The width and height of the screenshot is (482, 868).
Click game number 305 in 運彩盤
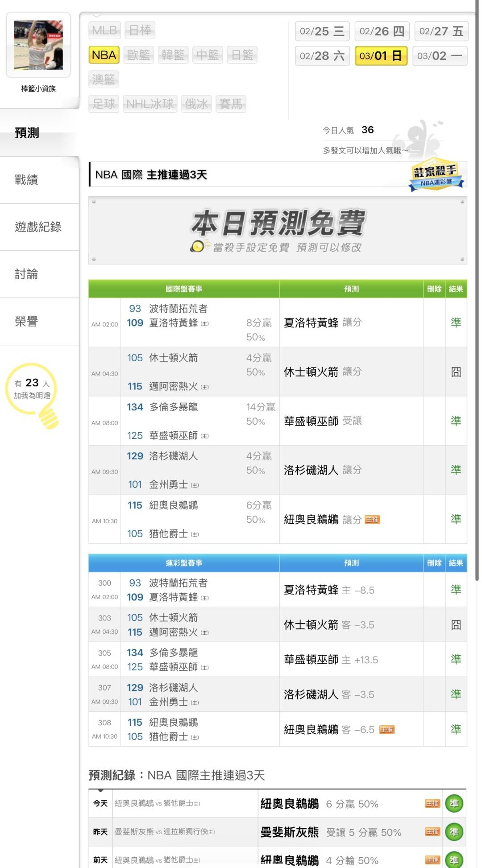point(104,653)
